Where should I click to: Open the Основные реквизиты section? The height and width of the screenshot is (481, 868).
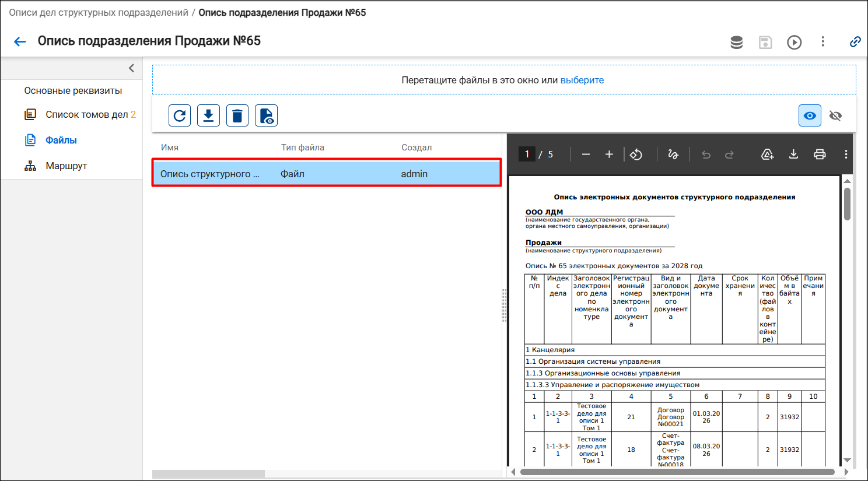click(x=73, y=90)
